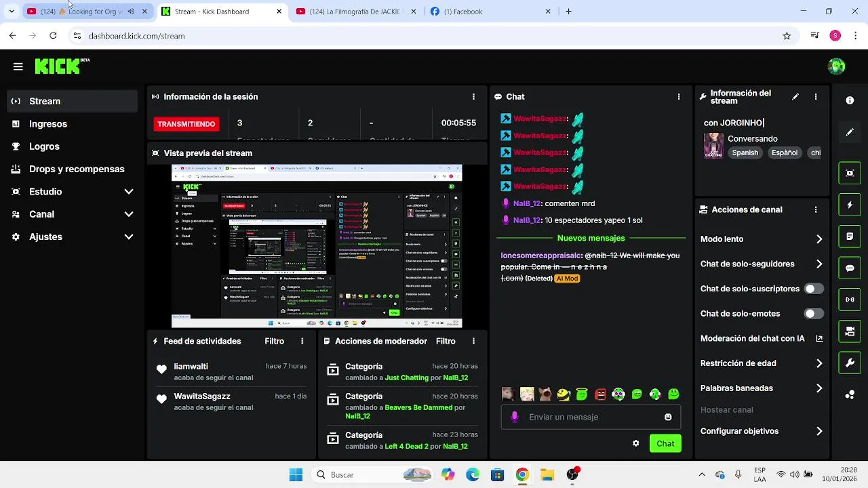
Task: Switch to the Facebook browser tab
Action: 491,12
